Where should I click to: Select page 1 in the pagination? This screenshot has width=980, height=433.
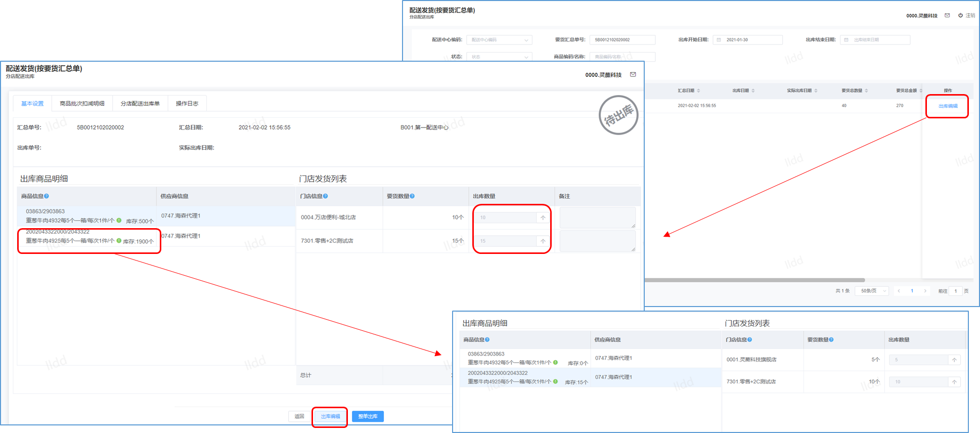click(x=912, y=291)
